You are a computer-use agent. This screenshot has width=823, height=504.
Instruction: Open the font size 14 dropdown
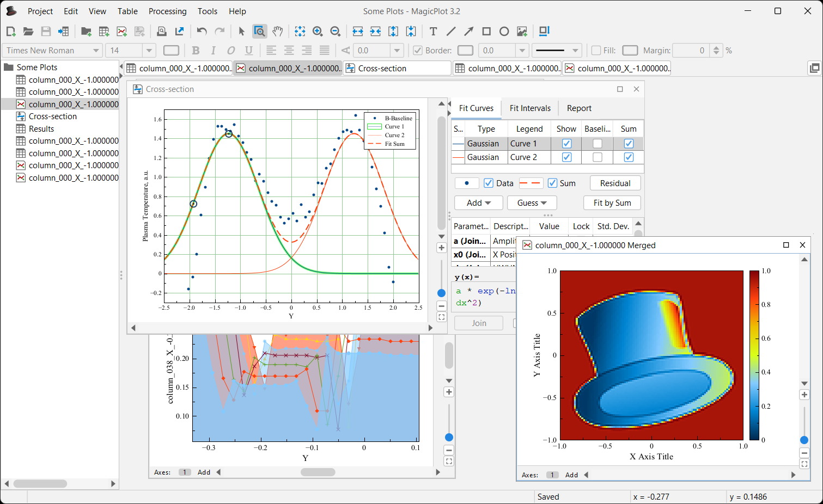[149, 51]
